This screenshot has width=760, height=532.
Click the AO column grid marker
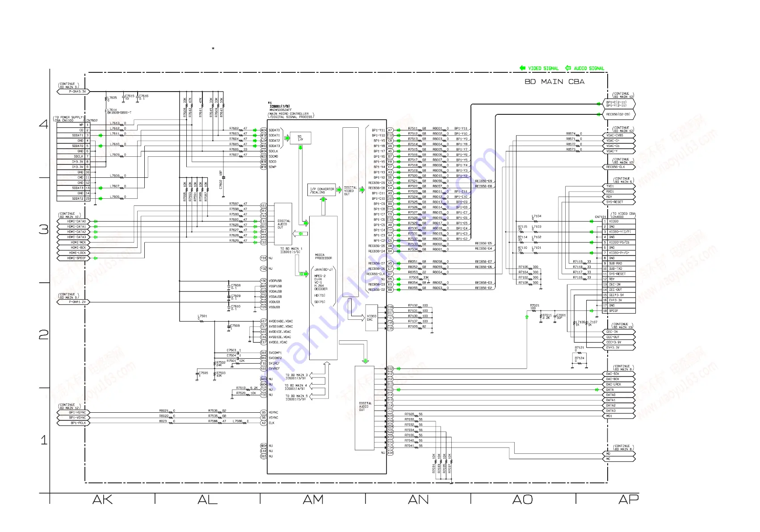coord(523,500)
